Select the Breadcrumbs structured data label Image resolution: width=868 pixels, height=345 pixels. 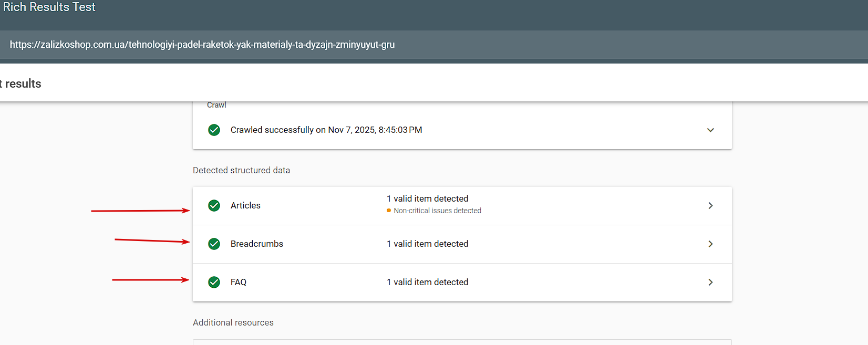[x=256, y=244]
